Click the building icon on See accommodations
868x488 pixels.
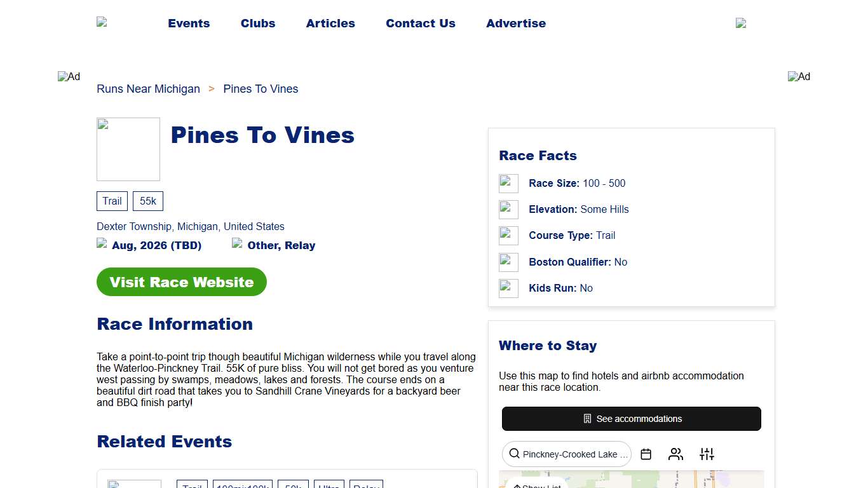586,419
